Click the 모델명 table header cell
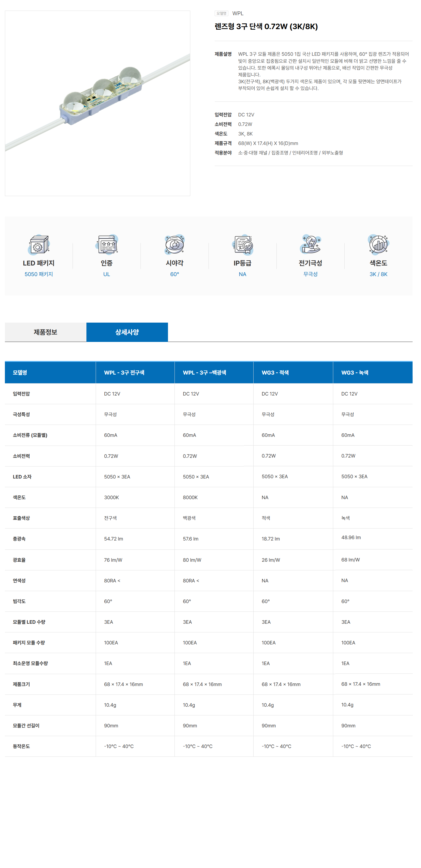 [20, 372]
